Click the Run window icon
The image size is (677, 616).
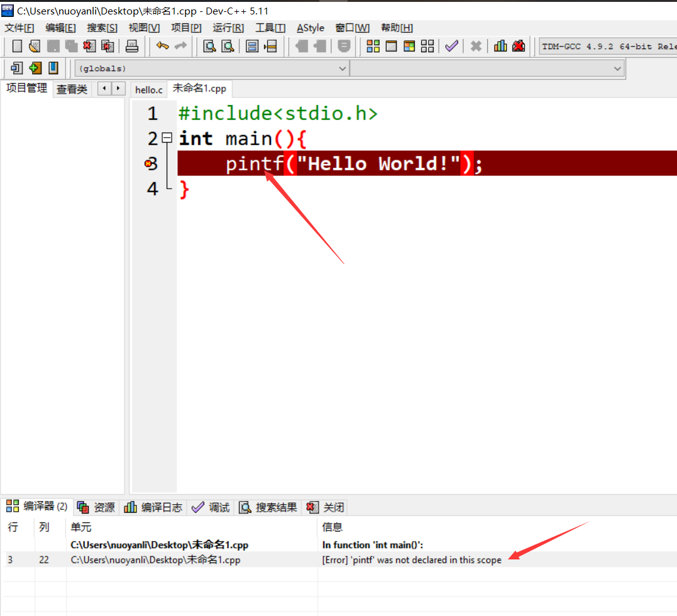click(391, 46)
